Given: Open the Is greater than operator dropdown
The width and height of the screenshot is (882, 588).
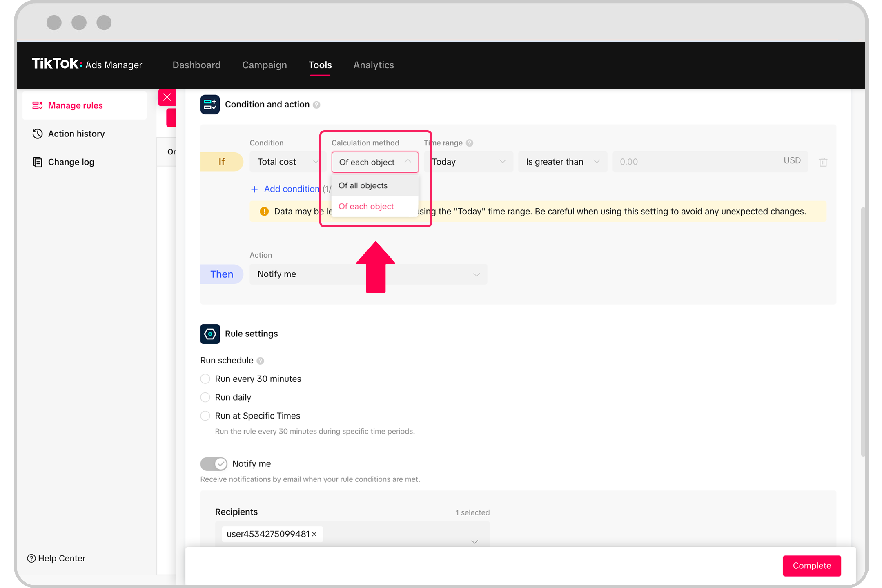Looking at the screenshot, I should [562, 162].
